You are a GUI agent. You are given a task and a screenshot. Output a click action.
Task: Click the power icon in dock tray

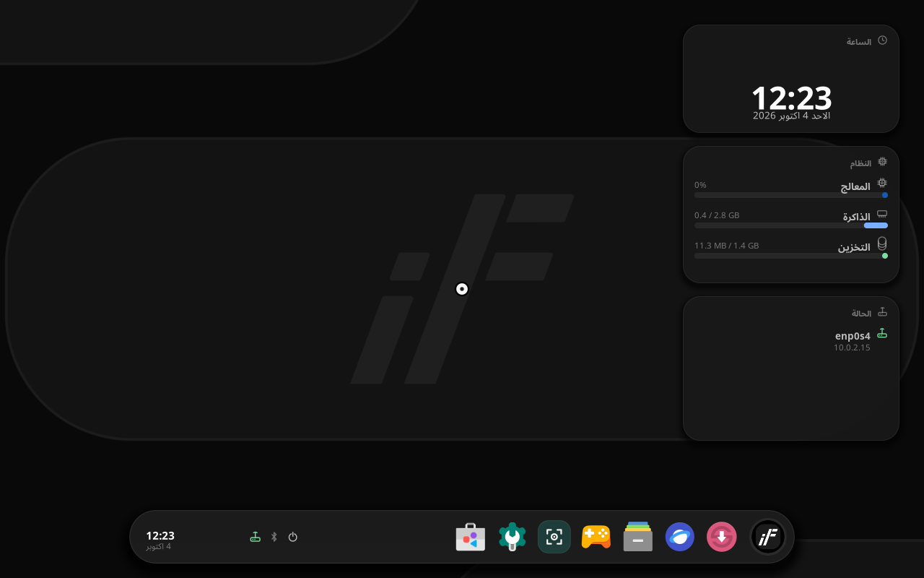point(293,537)
